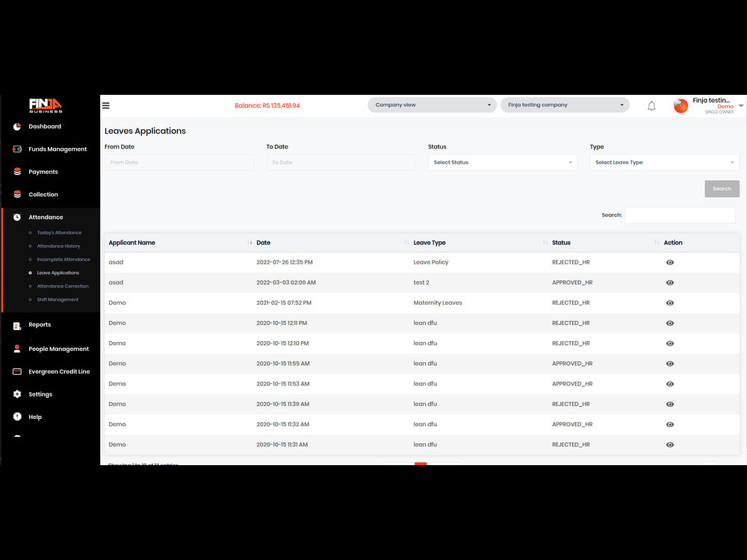Screen dimensions: 747x560
Task: Click the Settings gear icon
Action: tap(17, 393)
